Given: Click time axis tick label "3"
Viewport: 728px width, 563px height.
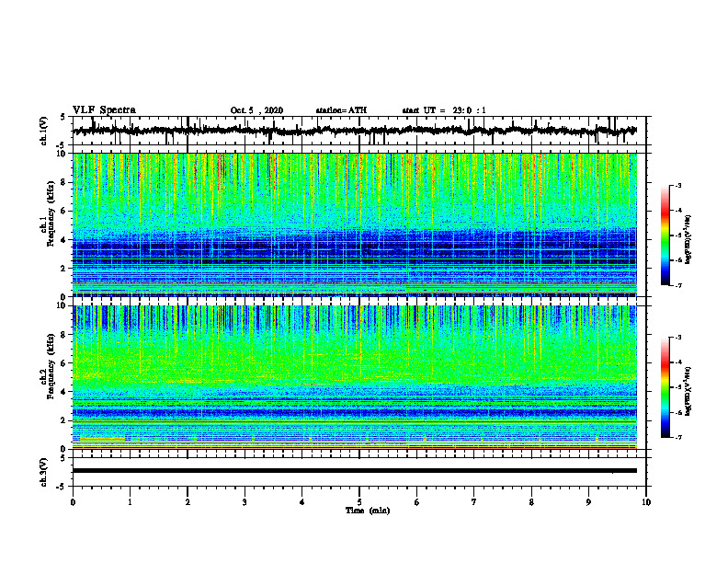Looking at the screenshot, I should click(245, 502).
